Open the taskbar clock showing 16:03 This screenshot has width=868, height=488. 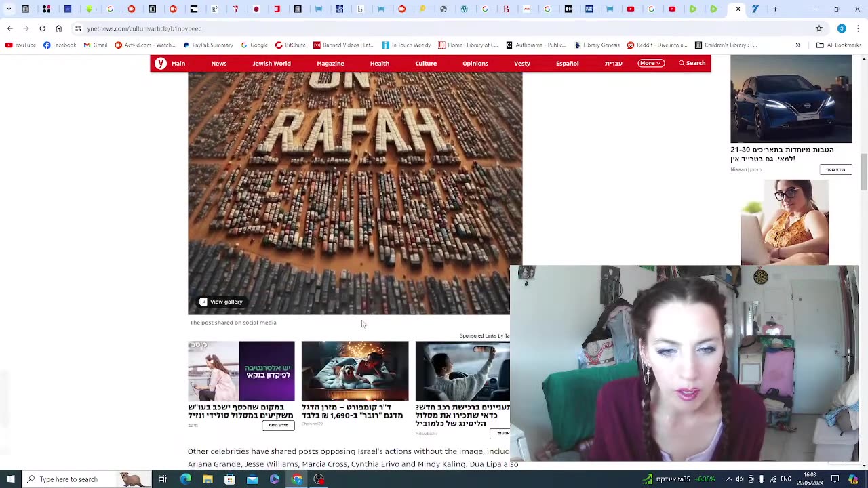810,479
